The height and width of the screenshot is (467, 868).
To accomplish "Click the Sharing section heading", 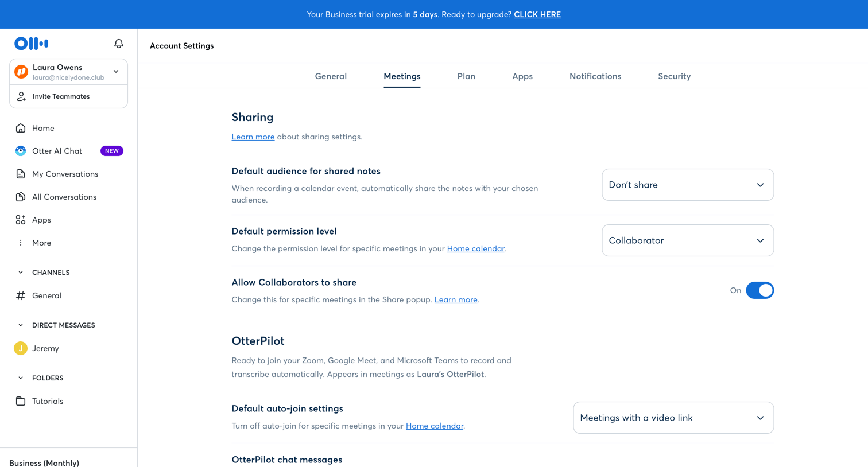I will (253, 117).
